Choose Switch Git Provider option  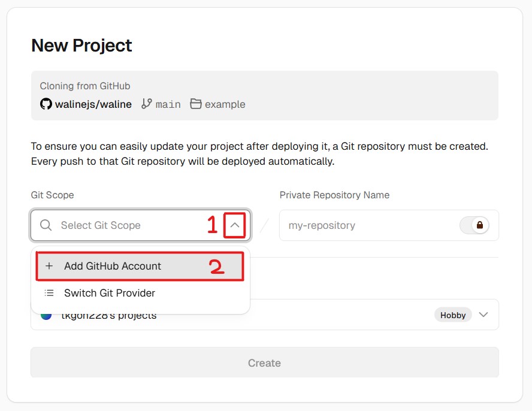click(x=110, y=293)
